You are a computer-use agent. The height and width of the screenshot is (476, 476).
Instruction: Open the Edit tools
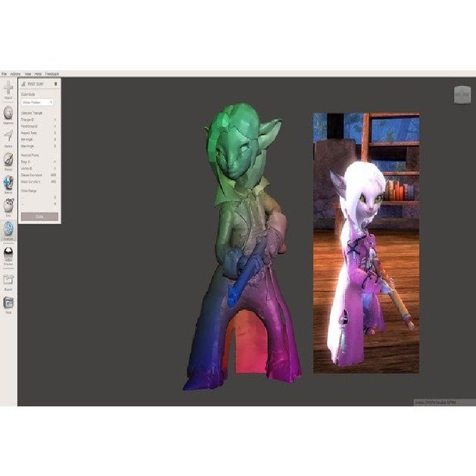point(8,206)
